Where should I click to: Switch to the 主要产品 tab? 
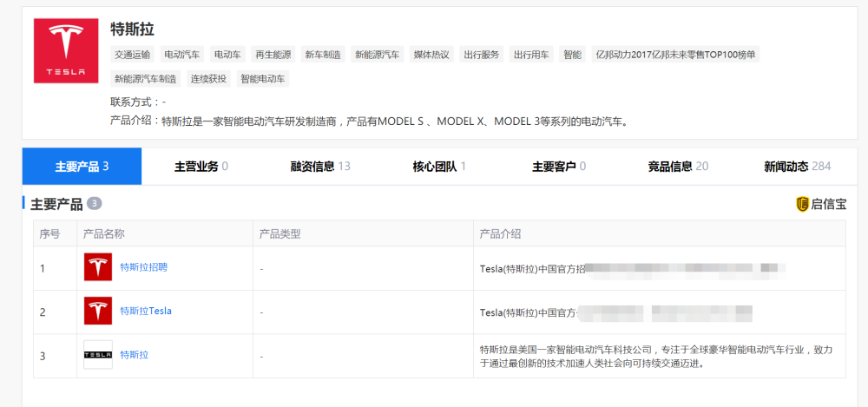tap(82, 166)
